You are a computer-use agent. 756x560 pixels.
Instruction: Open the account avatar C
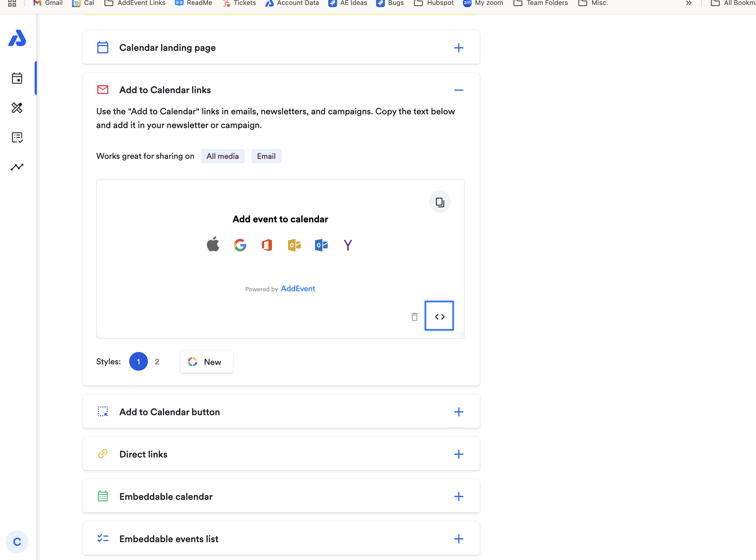pyautogui.click(x=17, y=541)
